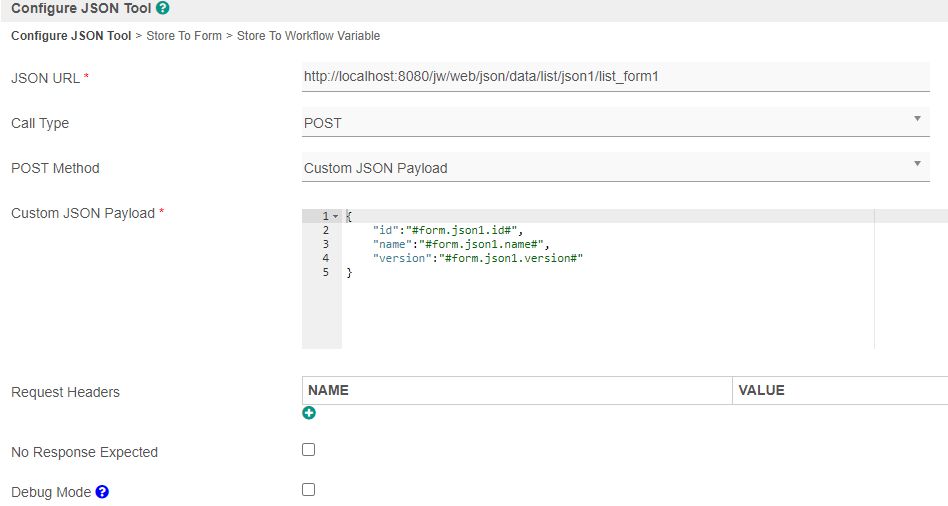This screenshot has width=948, height=506.
Task: Collapse the JSON block at line 1
Action: (x=336, y=217)
